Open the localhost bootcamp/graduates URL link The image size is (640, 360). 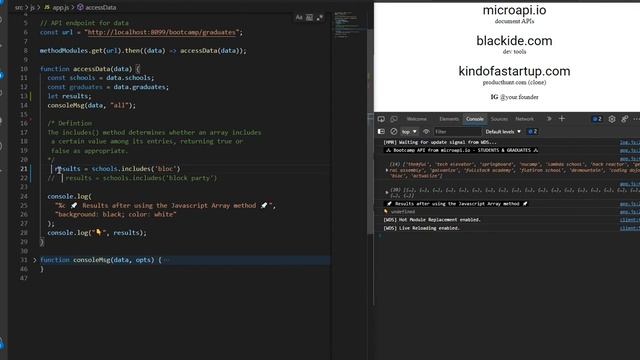pyautogui.click(x=162, y=32)
